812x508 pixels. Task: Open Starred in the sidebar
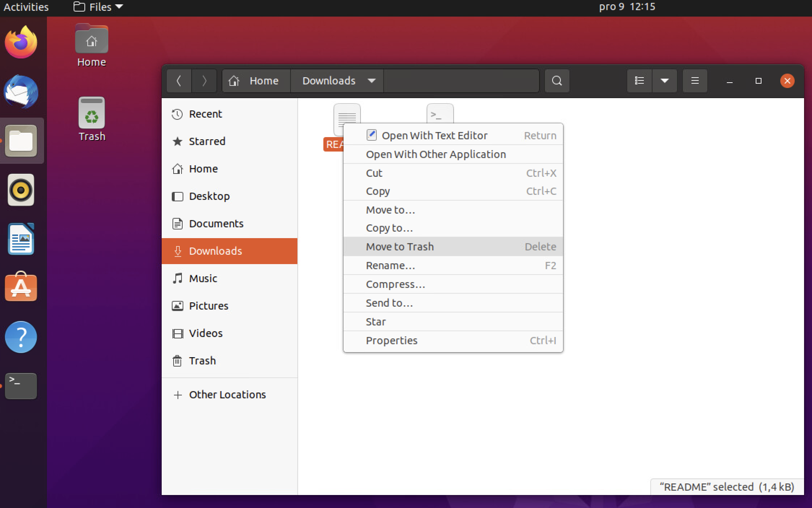[230, 141]
